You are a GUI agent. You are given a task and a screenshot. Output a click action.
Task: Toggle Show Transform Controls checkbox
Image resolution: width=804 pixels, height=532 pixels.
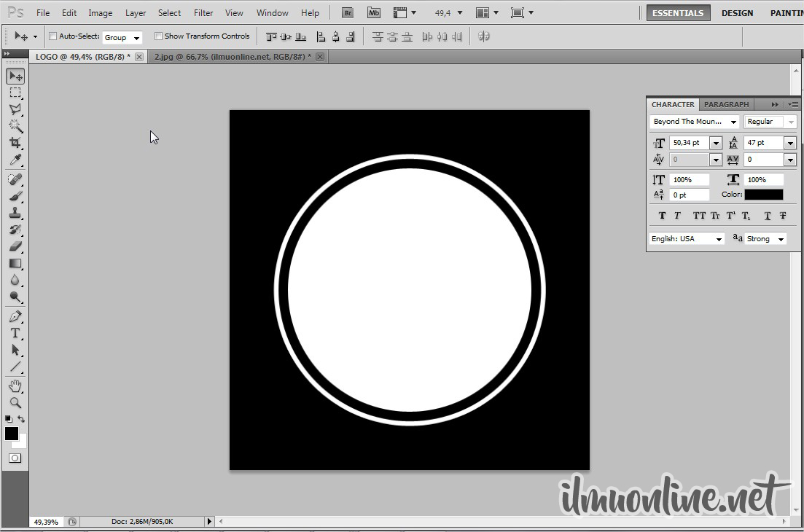tap(158, 36)
